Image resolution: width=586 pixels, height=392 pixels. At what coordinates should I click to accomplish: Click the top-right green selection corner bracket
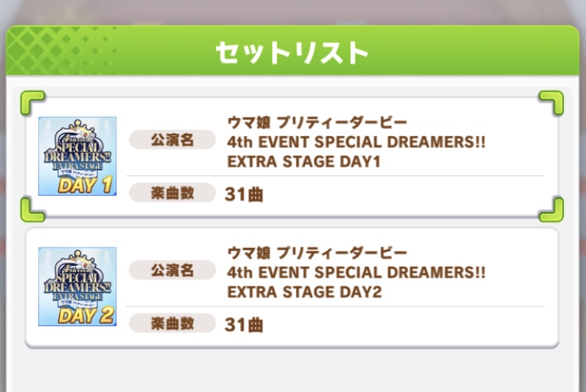point(551,103)
